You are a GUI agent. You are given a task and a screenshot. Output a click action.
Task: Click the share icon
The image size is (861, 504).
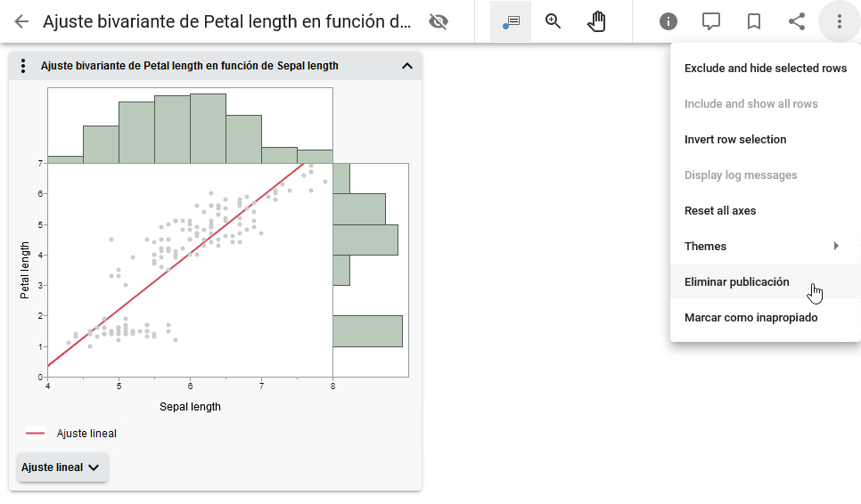pos(797,21)
